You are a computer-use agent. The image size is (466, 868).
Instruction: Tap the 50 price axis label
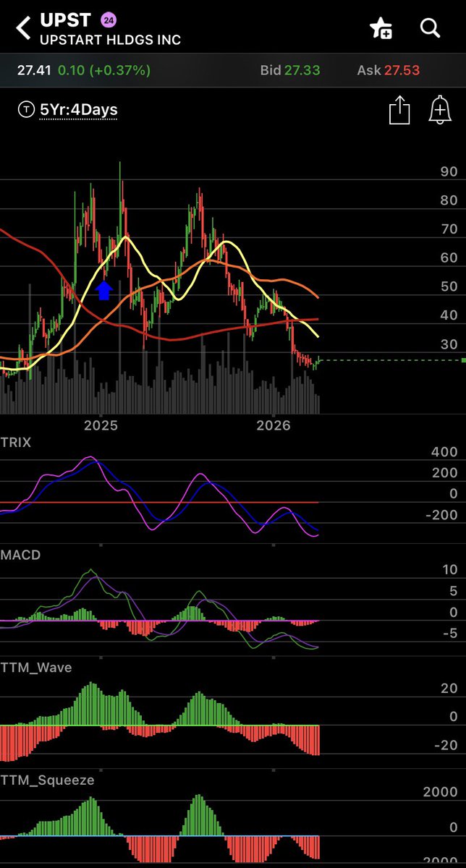pyautogui.click(x=449, y=286)
